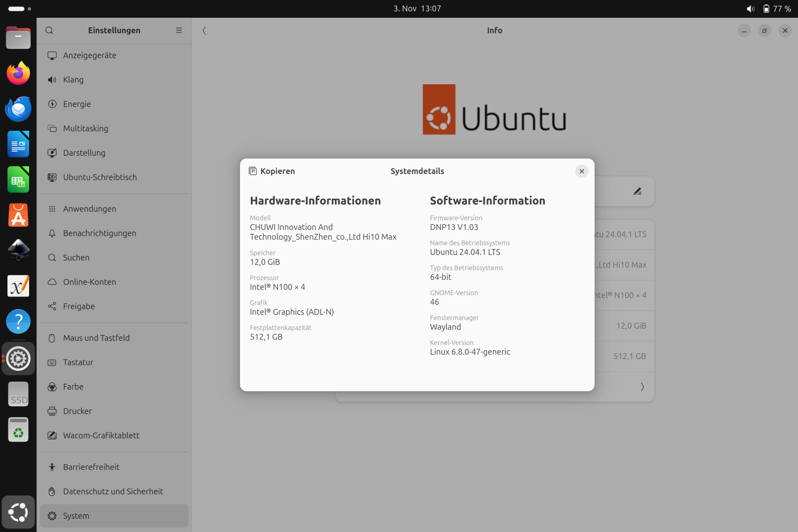
Task: Launch Xournal++ from the dock
Action: point(18,286)
